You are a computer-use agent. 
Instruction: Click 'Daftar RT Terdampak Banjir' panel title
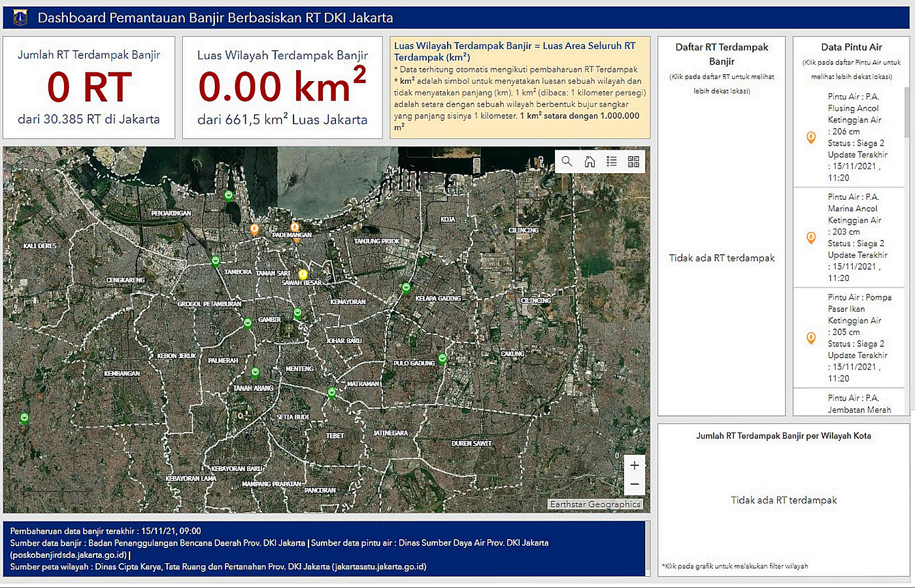tap(722, 54)
